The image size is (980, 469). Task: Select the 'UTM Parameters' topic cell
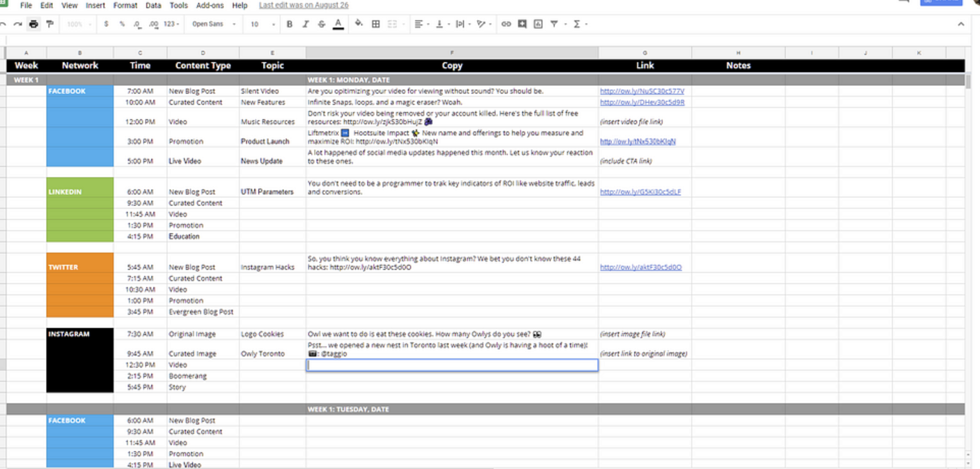tap(273, 188)
